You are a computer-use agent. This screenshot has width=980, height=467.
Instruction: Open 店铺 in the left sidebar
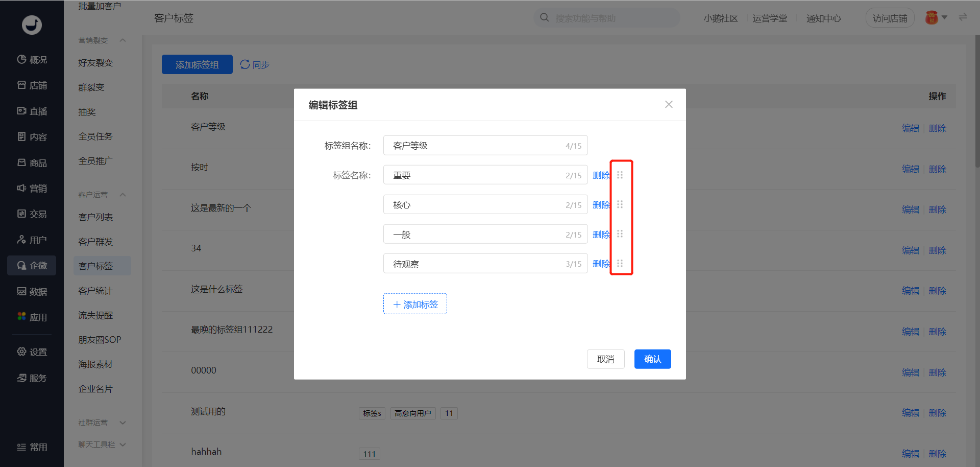click(32, 85)
